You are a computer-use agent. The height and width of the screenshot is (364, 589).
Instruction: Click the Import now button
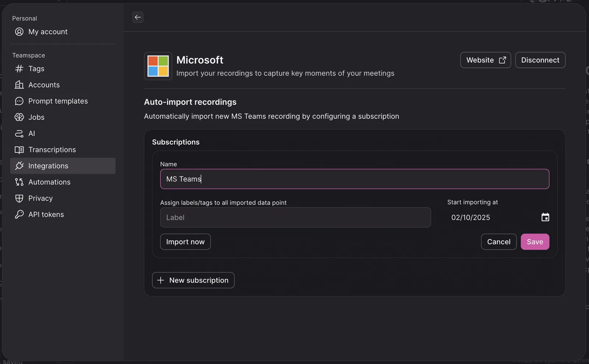186,242
